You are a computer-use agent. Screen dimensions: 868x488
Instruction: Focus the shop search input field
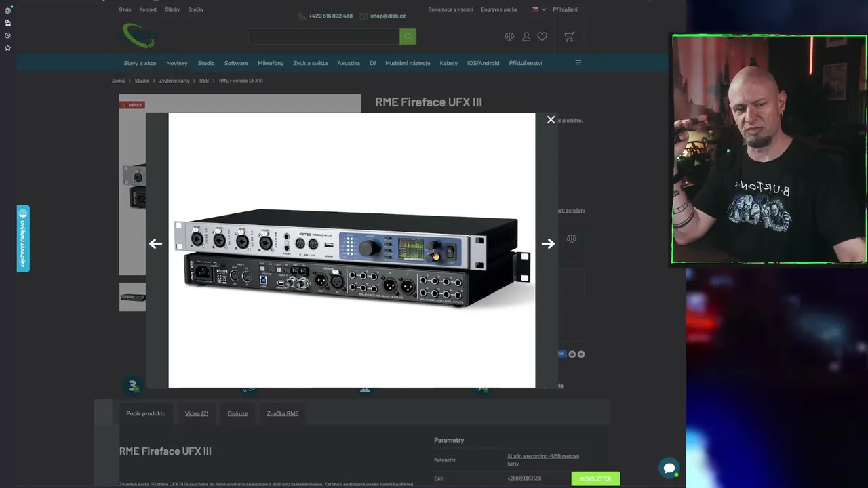[323, 37]
